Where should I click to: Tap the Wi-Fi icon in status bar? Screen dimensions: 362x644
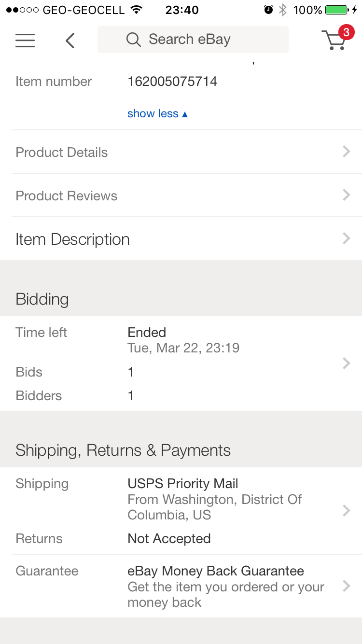tap(137, 10)
